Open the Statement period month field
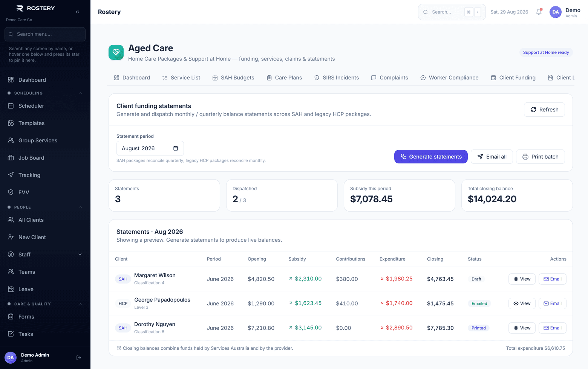Screen dimensions: 588x369 [150, 148]
